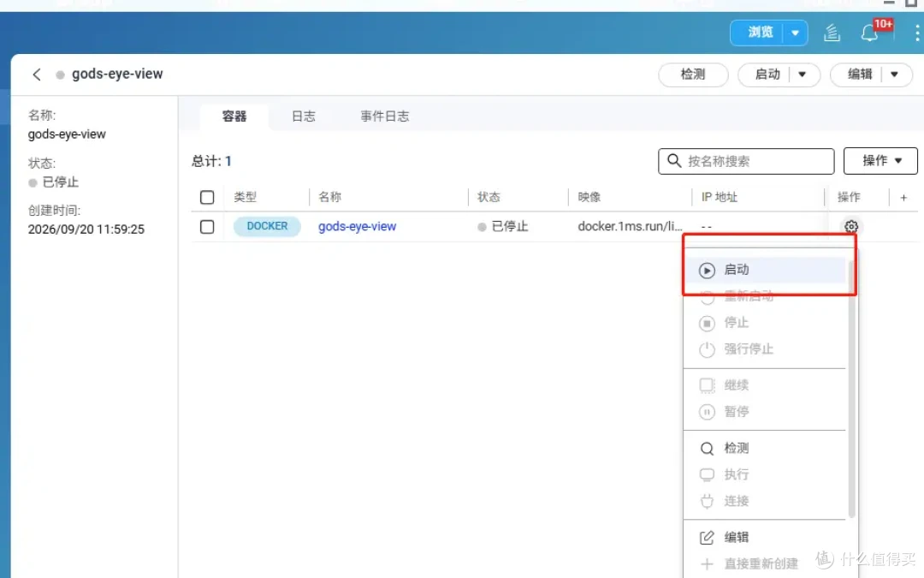Image resolution: width=924 pixels, height=578 pixels.
Task: Click the icon next to 继续
Action: pos(708,385)
